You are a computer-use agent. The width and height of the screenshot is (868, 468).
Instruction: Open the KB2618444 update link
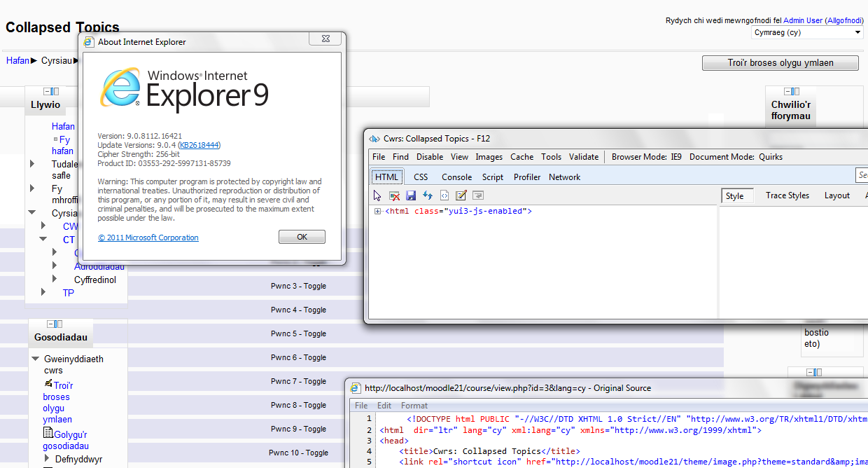click(199, 145)
